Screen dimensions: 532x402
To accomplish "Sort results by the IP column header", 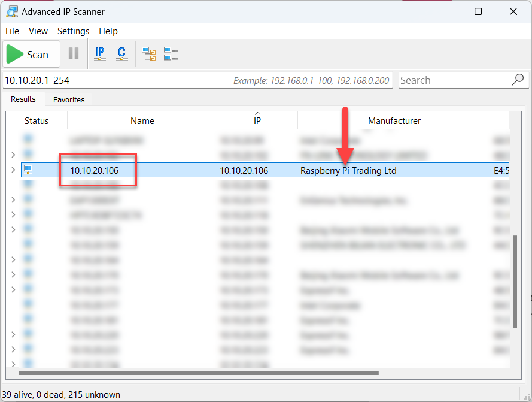I will [257, 121].
